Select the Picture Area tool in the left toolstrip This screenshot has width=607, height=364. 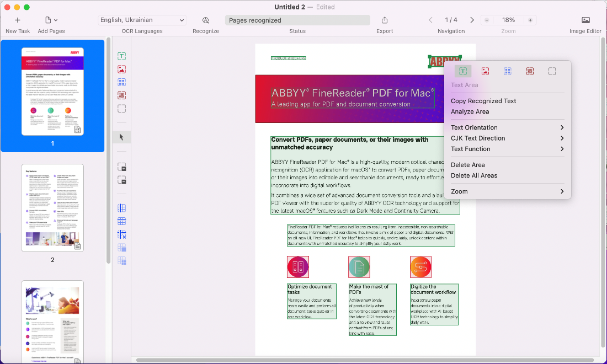(121, 69)
